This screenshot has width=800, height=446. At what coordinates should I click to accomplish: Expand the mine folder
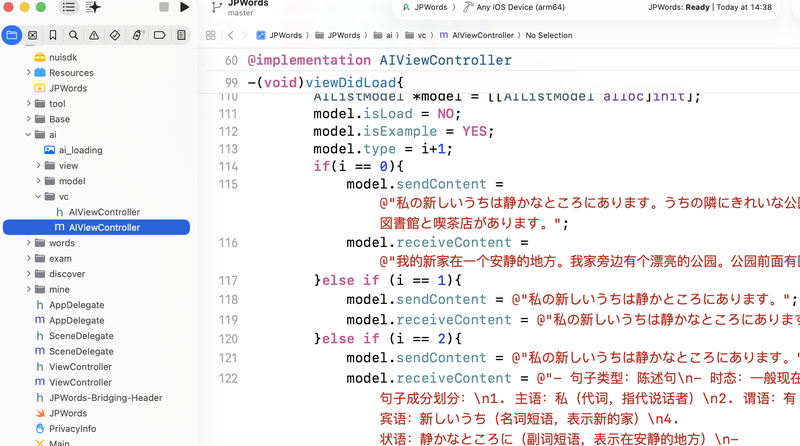(29, 289)
